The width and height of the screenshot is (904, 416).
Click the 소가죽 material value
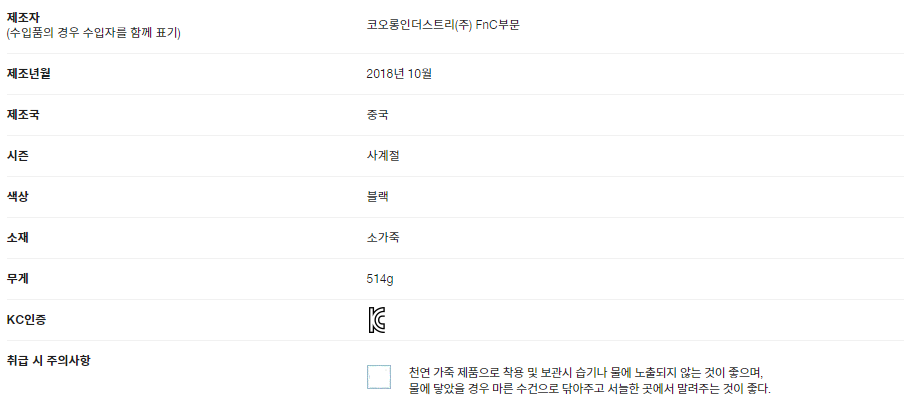384,237
